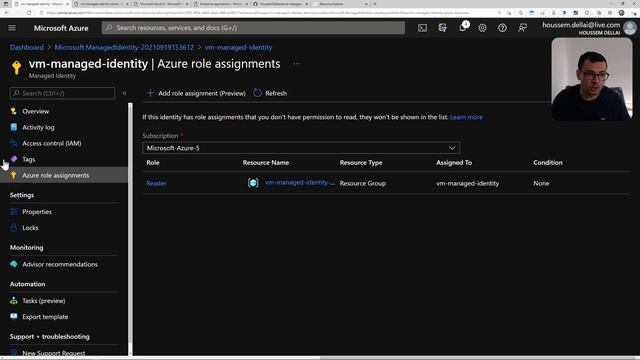Click the vm-managed-identity breadcrumb
The width and height of the screenshot is (640, 360).
click(x=238, y=47)
